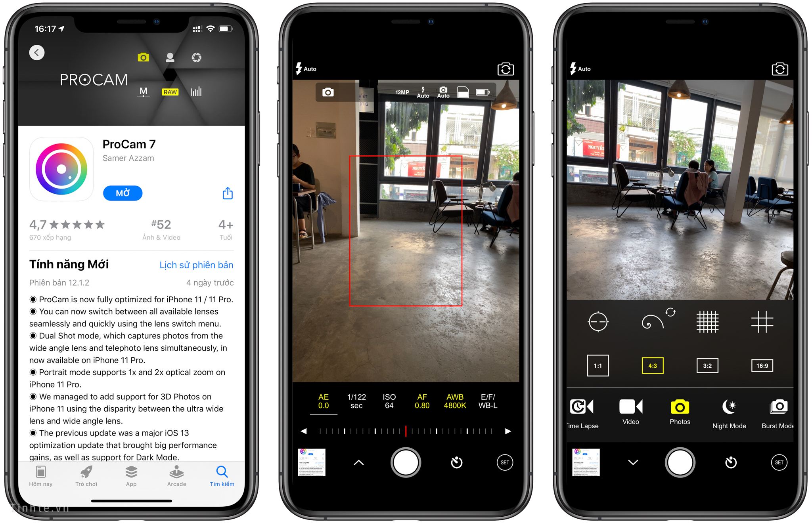Select 16:9 aspect ratio
Viewport: 812px width, 523px height.
(x=764, y=365)
